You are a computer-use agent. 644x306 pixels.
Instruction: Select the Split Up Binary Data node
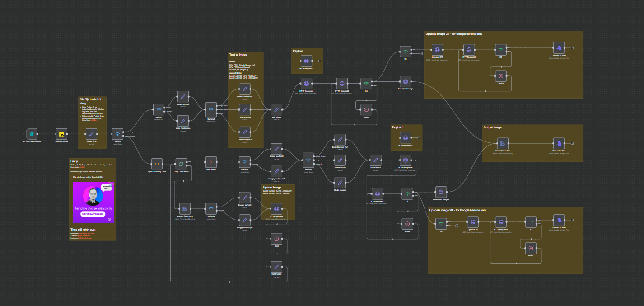click(x=157, y=164)
